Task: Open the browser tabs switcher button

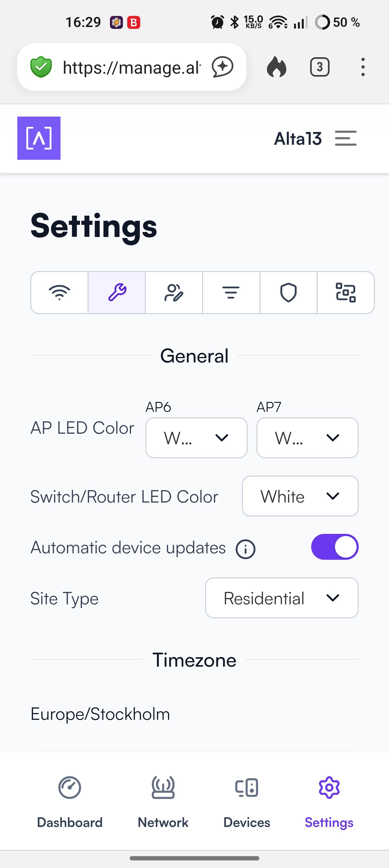Action: point(320,67)
